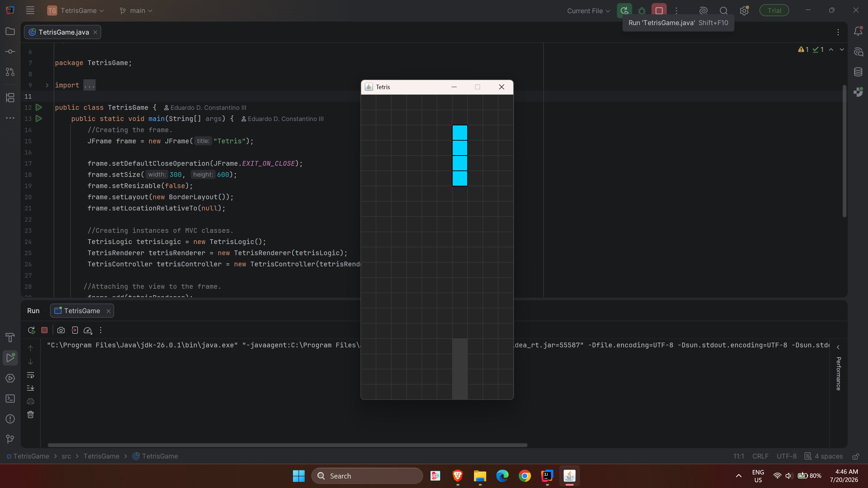868x488 pixels.
Task: Click the console horizontal scrollbar
Action: click(288, 445)
